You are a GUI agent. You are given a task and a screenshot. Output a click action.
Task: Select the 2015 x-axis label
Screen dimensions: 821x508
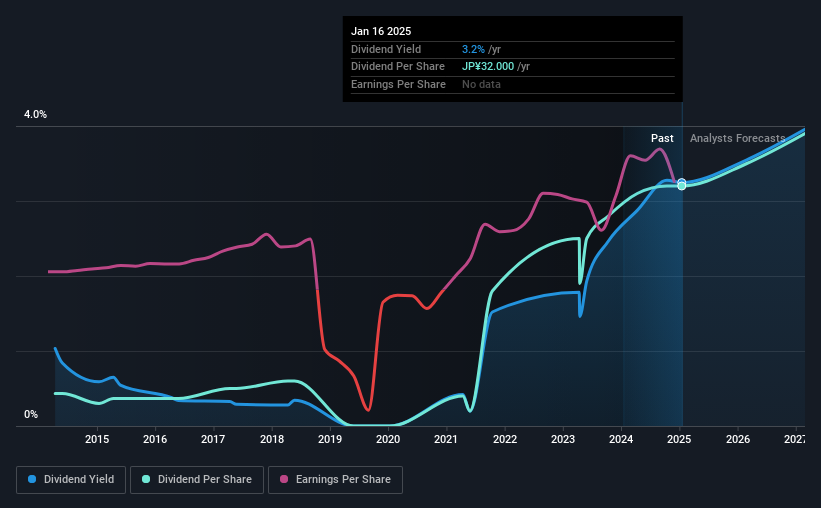97,439
